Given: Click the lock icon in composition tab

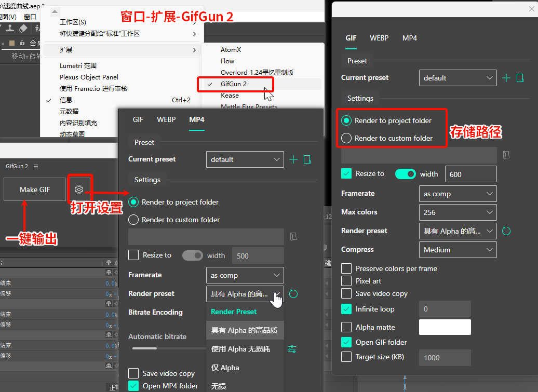Looking at the screenshot, I should coord(22,43).
